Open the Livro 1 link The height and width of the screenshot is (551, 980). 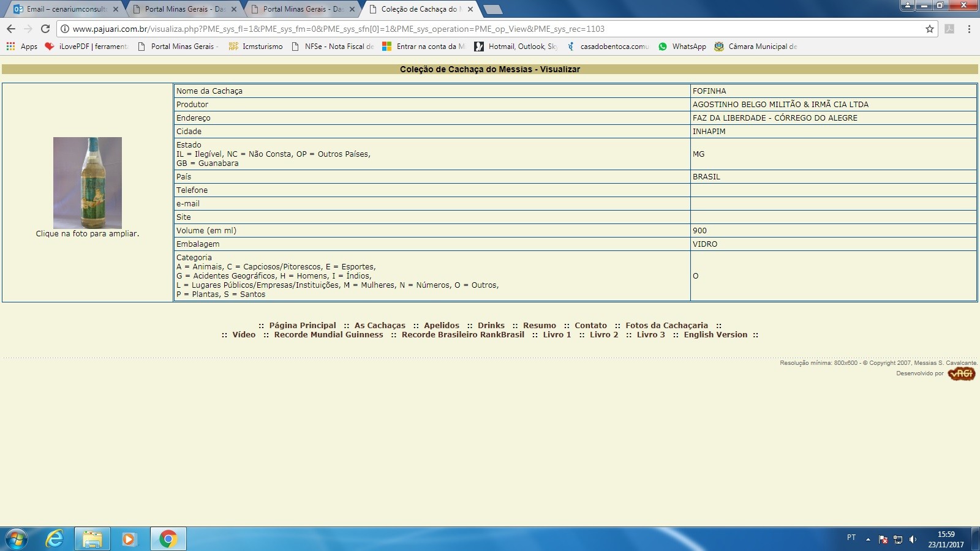557,335
